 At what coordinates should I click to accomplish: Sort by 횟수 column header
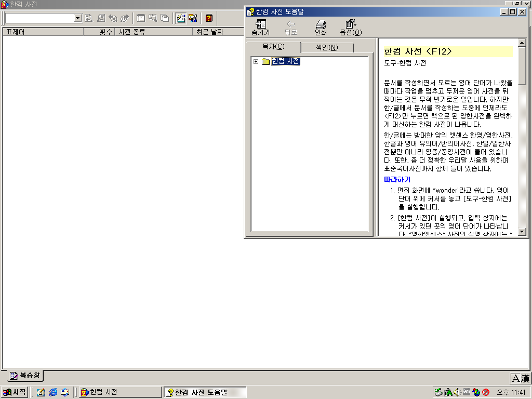tap(99, 32)
